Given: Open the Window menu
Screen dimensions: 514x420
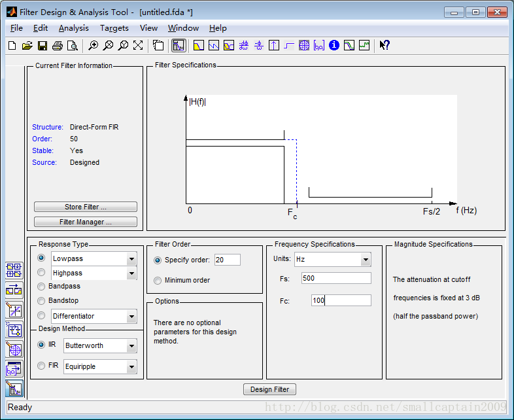Looking at the screenshot, I should click(184, 28).
